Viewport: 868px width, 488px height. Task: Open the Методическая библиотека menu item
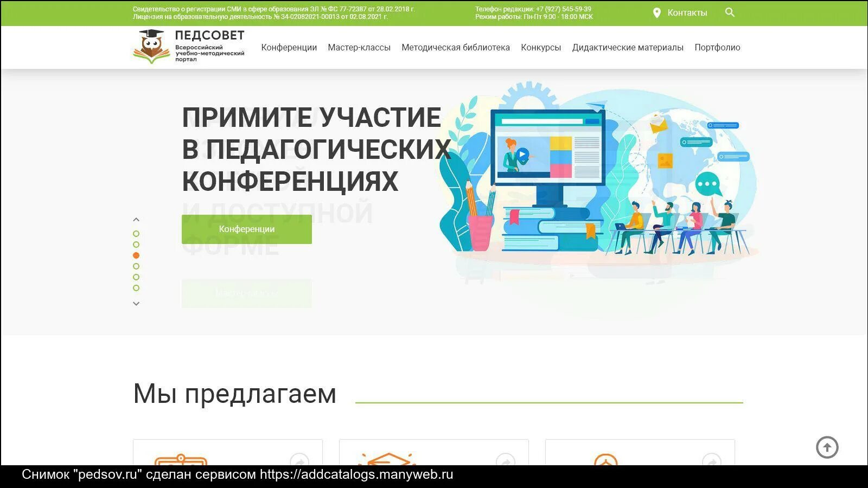tap(455, 47)
